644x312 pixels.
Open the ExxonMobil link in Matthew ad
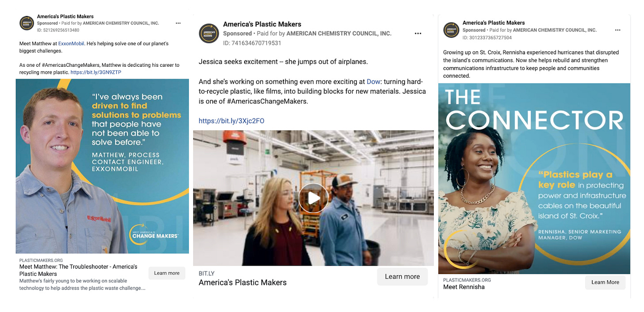click(71, 44)
